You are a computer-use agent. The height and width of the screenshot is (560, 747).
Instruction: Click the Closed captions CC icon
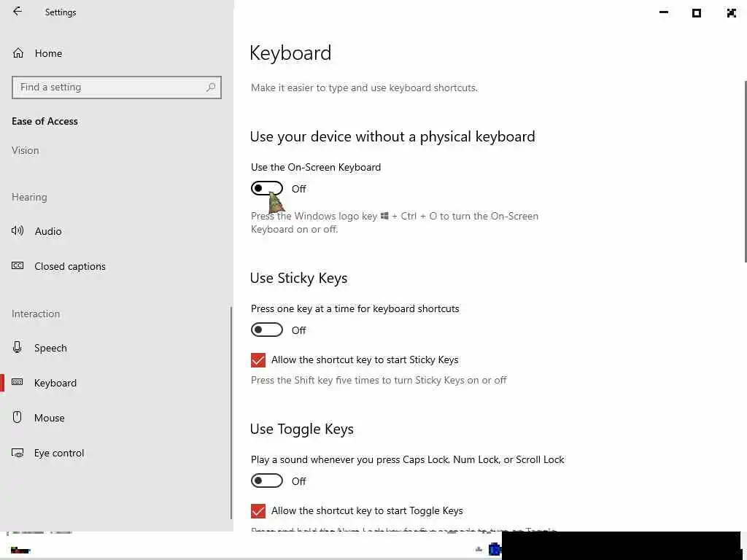pyautogui.click(x=18, y=265)
